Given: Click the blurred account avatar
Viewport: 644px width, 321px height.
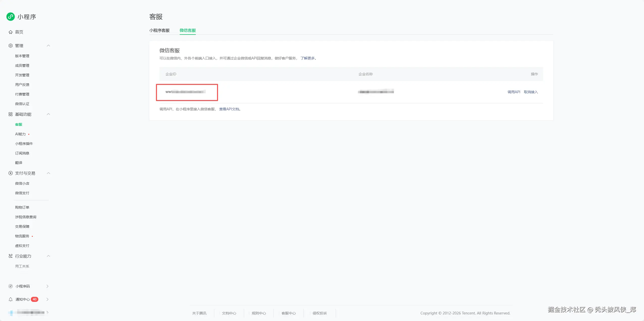Looking at the screenshot, I should coord(11,313).
